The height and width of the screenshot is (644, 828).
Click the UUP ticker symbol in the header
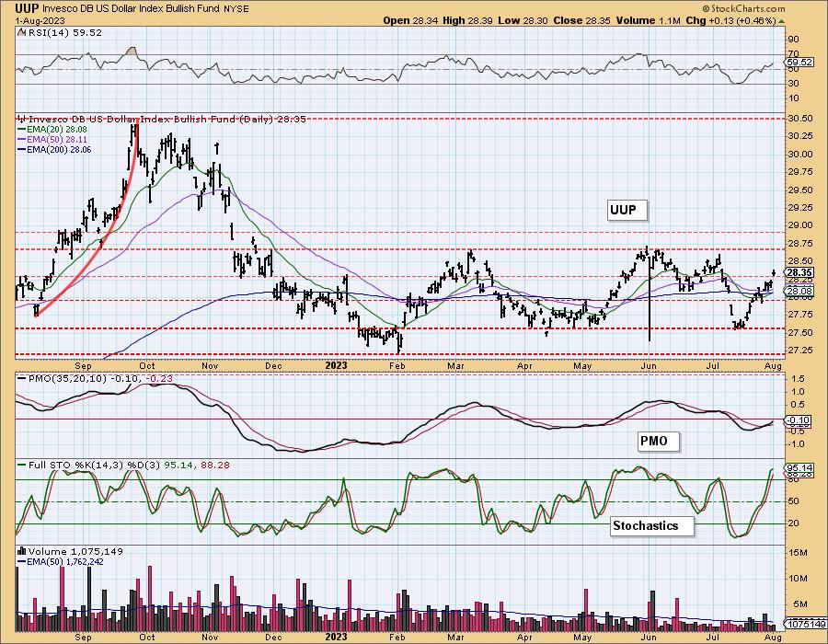point(27,8)
